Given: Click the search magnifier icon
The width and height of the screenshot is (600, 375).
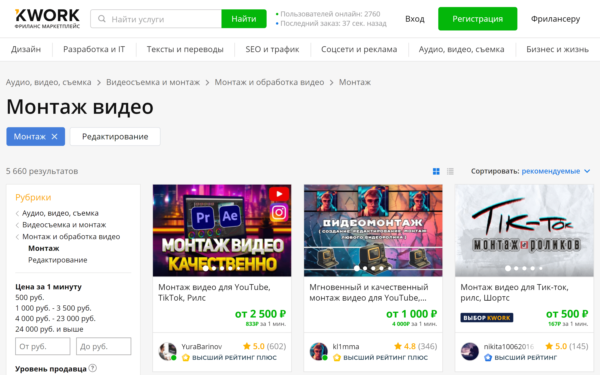Looking at the screenshot, I should [x=102, y=19].
